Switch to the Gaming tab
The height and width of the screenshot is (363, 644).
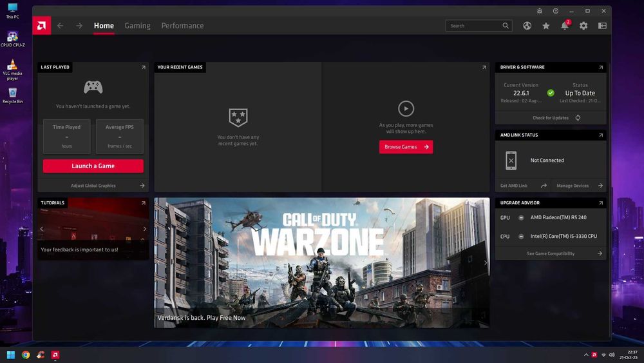point(138,26)
